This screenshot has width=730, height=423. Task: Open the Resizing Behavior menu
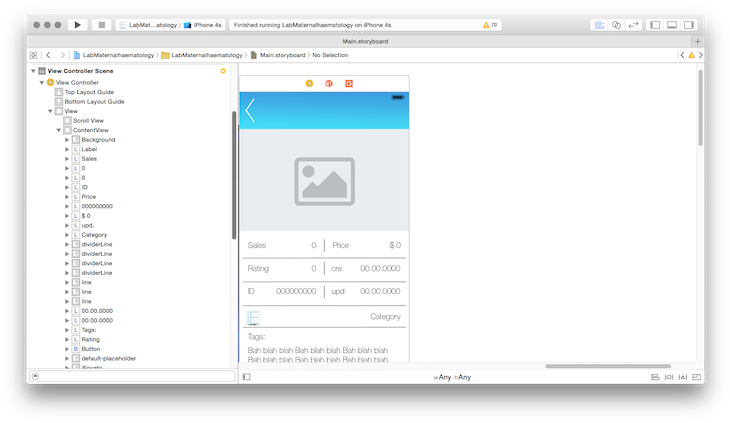(696, 377)
